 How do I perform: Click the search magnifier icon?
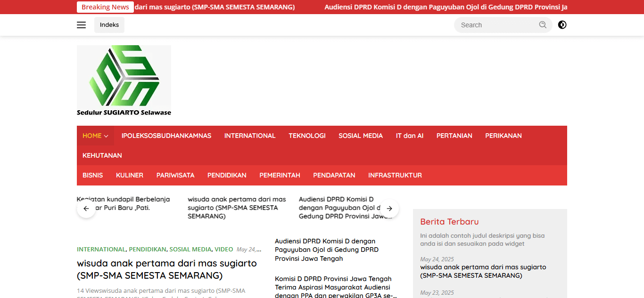[x=543, y=25]
